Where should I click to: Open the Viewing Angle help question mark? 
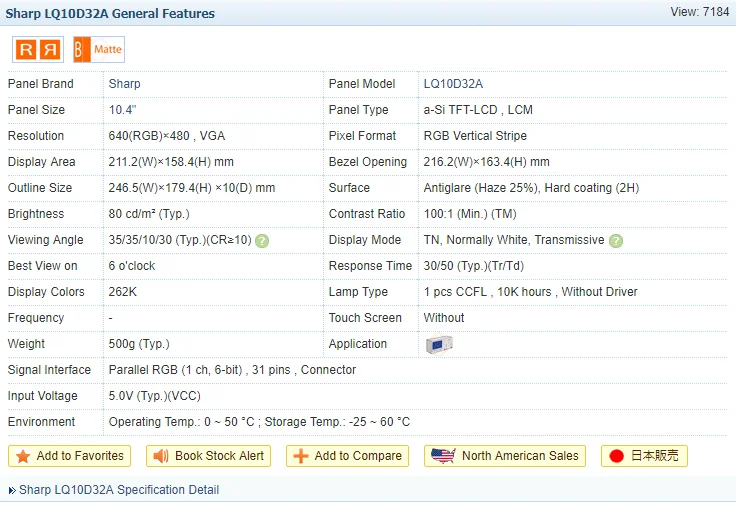point(262,241)
